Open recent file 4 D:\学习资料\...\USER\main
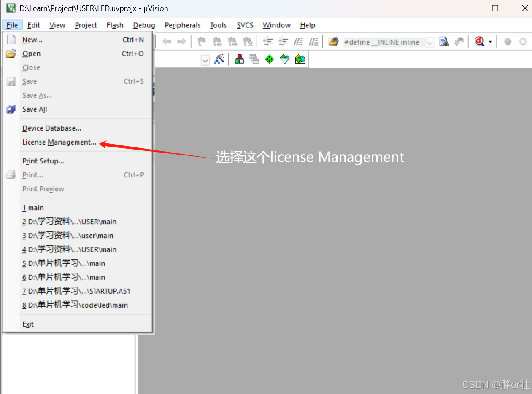Screen dimensions: 532x394 [x=78, y=249]
